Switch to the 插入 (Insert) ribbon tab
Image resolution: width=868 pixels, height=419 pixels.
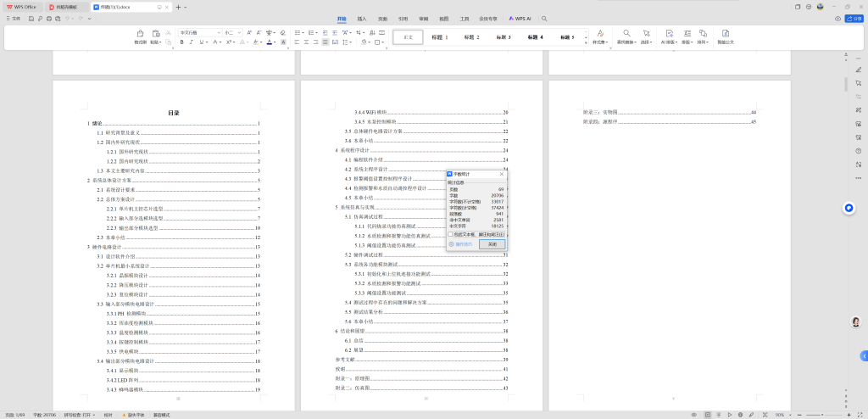pyautogui.click(x=362, y=18)
